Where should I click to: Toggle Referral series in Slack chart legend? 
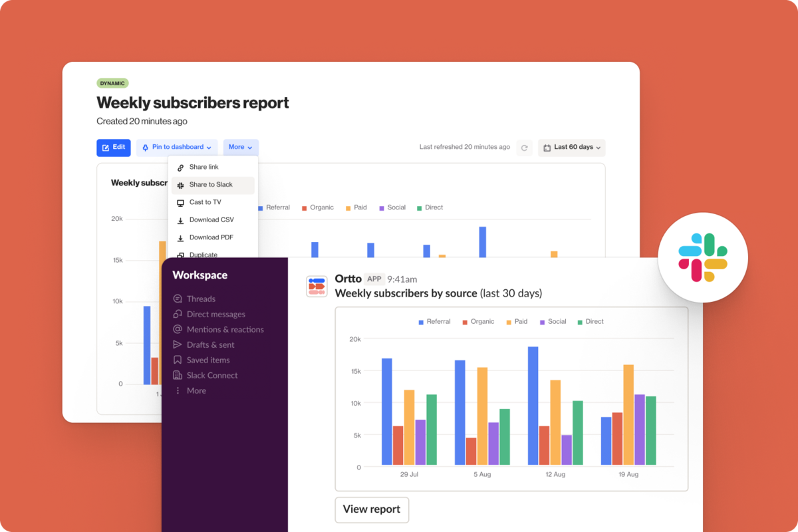[434, 322]
